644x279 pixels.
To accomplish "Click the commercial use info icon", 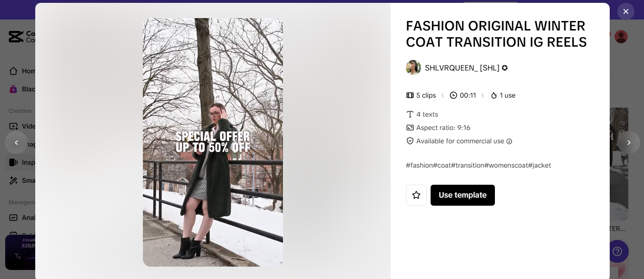I will [509, 141].
